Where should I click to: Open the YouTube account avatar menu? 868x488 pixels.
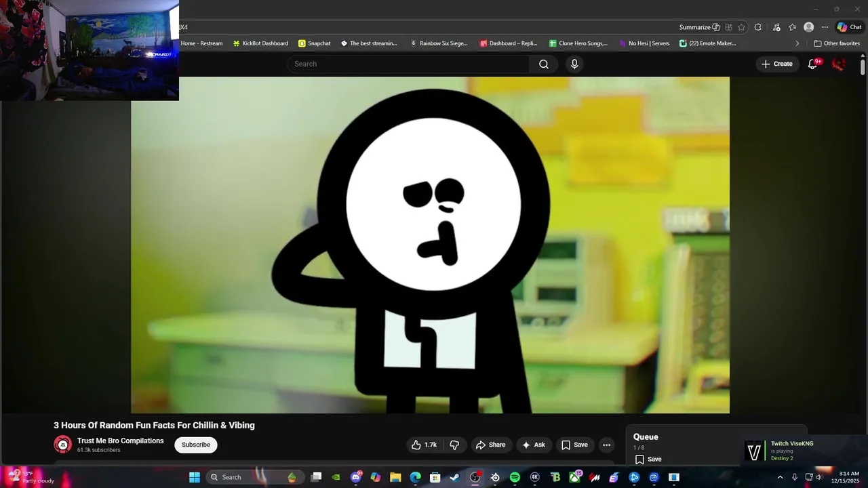tap(839, 64)
